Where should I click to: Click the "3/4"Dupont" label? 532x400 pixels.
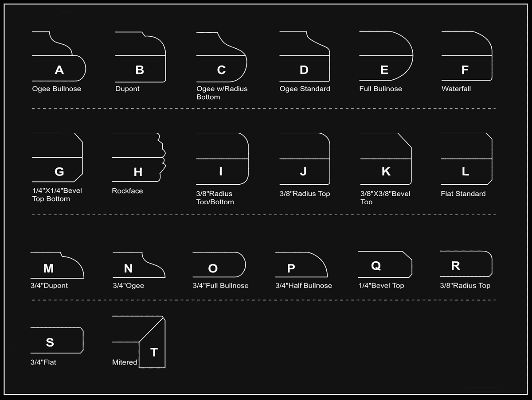click(x=49, y=286)
